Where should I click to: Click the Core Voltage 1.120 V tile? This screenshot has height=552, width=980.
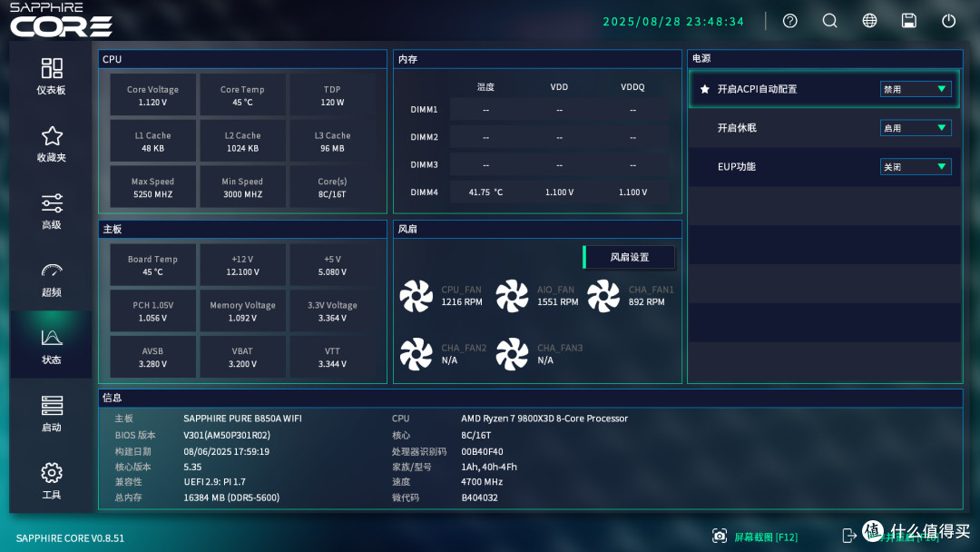click(x=152, y=95)
